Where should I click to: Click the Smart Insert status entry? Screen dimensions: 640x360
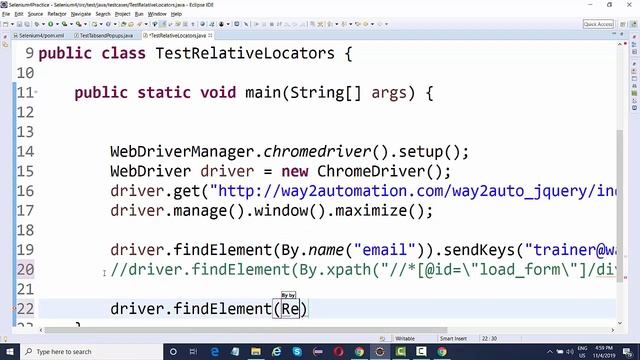click(x=453, y=338)
